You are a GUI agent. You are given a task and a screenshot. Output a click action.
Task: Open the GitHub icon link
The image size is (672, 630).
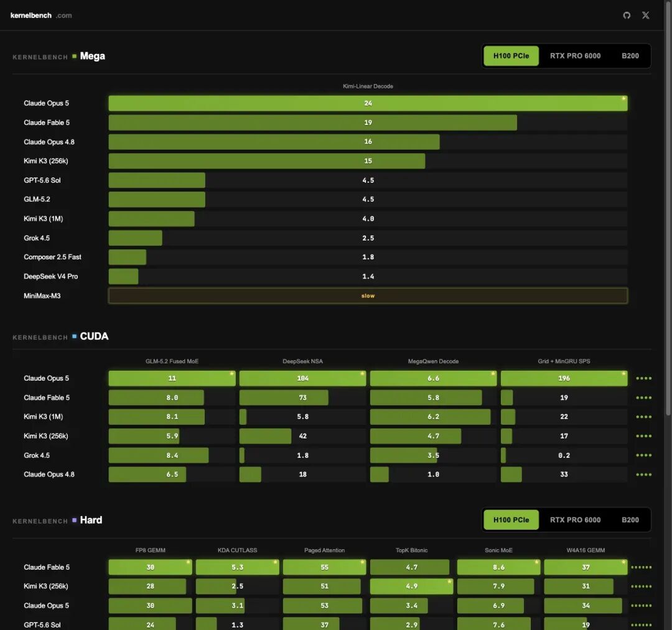pyautogui.click(x=627, y=16)
